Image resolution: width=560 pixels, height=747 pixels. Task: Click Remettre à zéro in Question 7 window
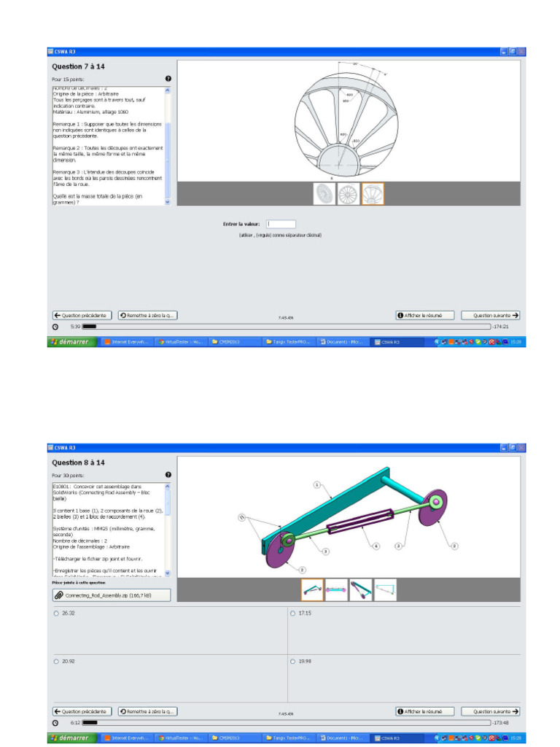pyautogui.click(x=147, y=315)
